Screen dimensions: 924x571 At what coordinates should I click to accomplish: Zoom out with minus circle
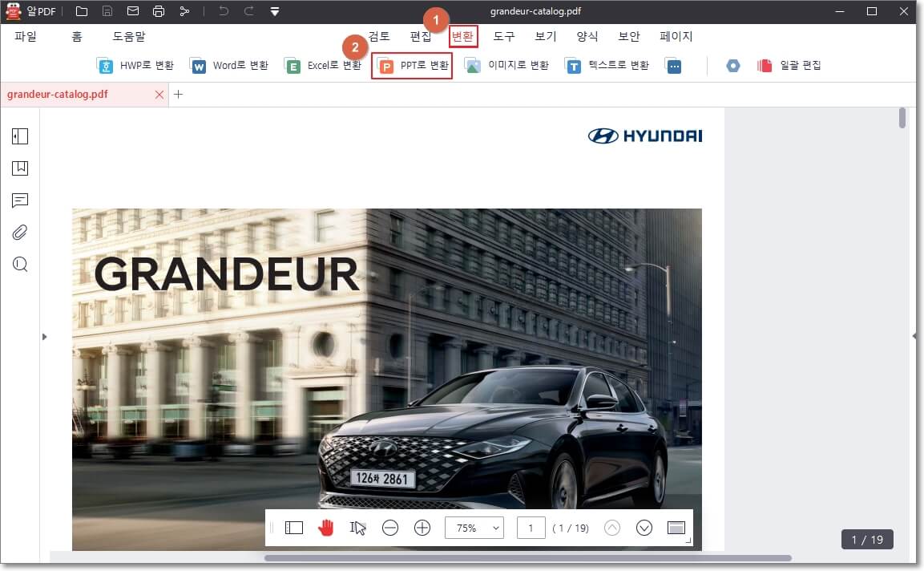(x=390, y=528)
